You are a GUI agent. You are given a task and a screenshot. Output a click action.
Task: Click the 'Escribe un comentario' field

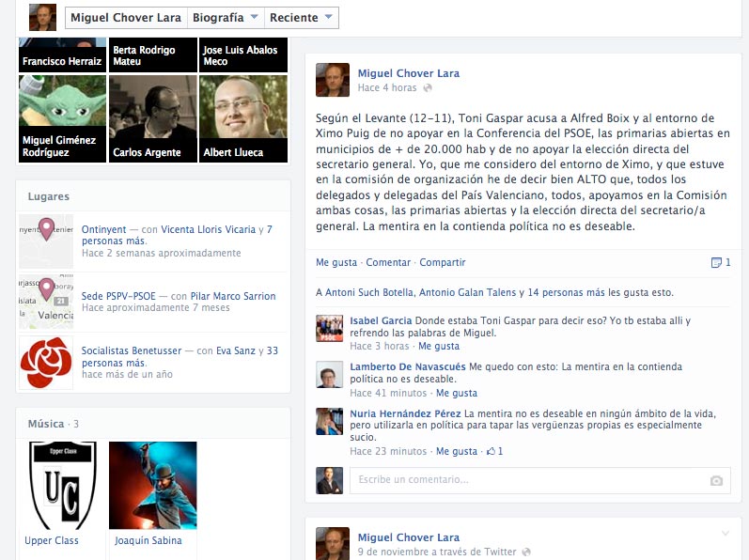click(539, 480)
